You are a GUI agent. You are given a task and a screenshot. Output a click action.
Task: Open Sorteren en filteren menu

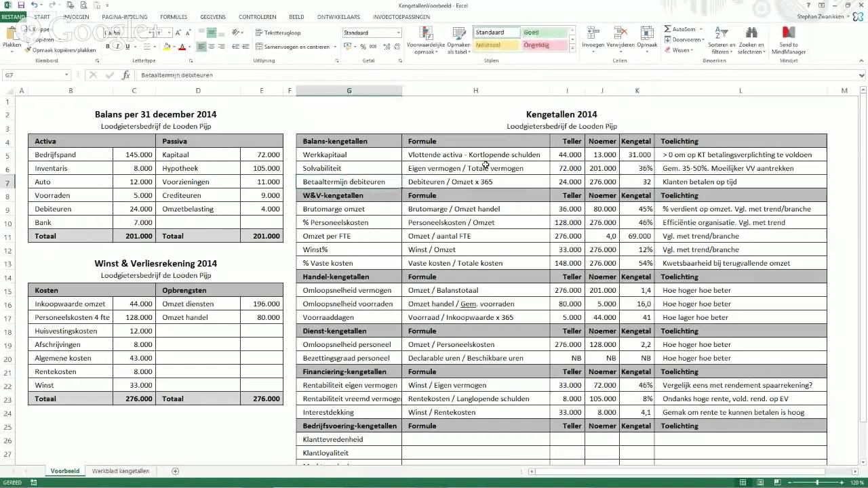[x=721, y=41]
